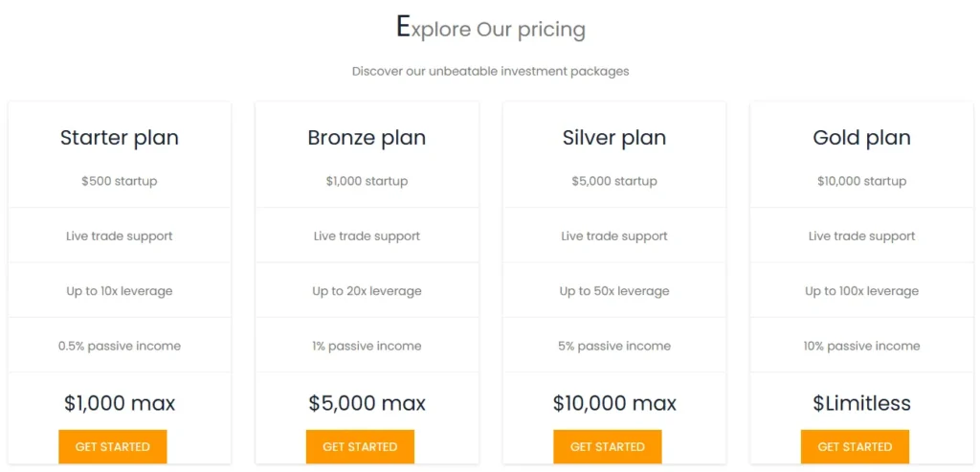Screen dimensions: 980x472
Task: Click GET STARTED under Bronze plan
Action: [360, 446]
